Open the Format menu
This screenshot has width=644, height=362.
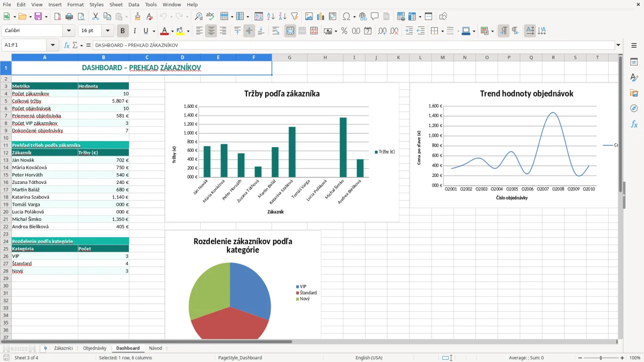[75, 4]
